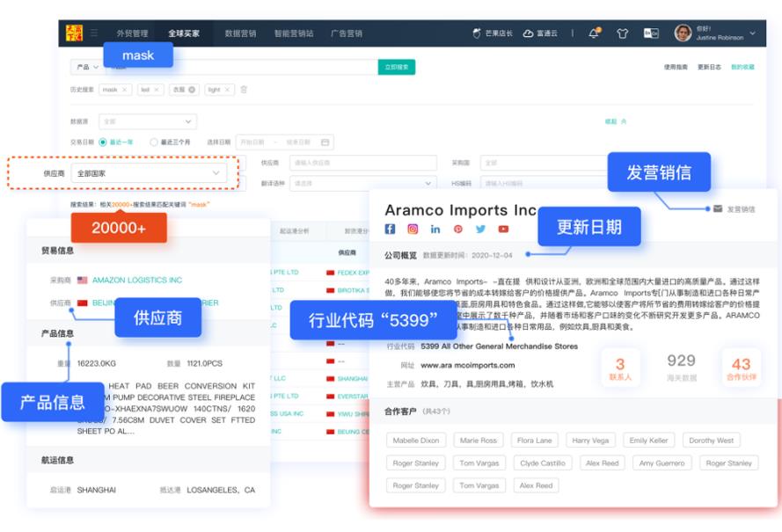Open Aramco's LinkedIn icon
782x532 pixels.
[435, 229]
